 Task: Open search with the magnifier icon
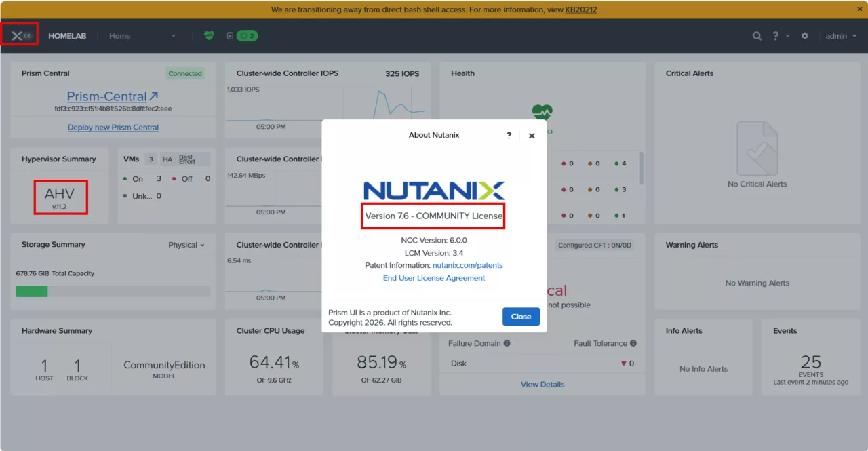pos(757,36)
